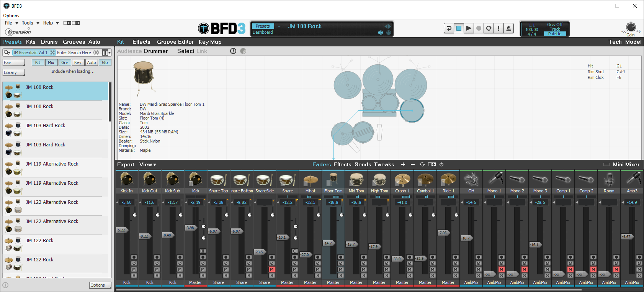644x292 pixels.
Task: Expand the OH channel level arrow
Action: coord(462,202)
